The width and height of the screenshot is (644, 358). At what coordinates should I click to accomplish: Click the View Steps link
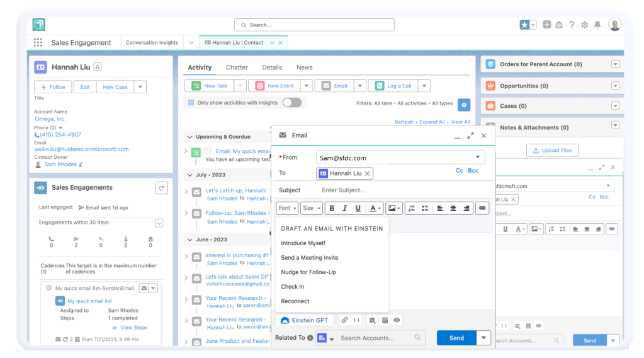[x=134, y=328]
